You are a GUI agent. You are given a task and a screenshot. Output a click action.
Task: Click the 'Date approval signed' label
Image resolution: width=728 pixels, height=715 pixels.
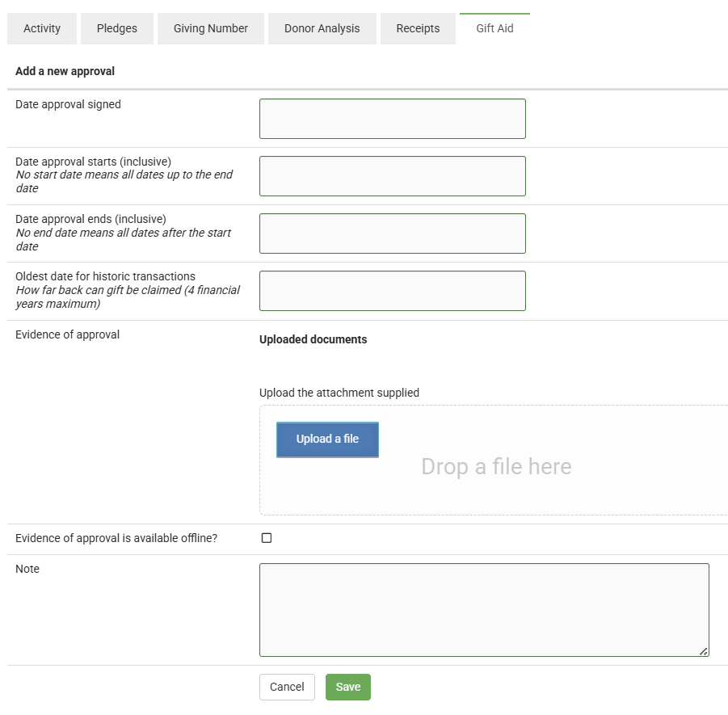point(68,104)
